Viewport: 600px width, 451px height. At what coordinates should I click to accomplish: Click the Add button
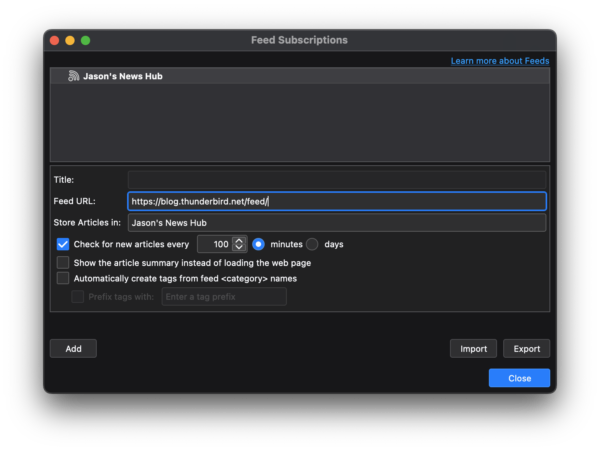(73, 348)
